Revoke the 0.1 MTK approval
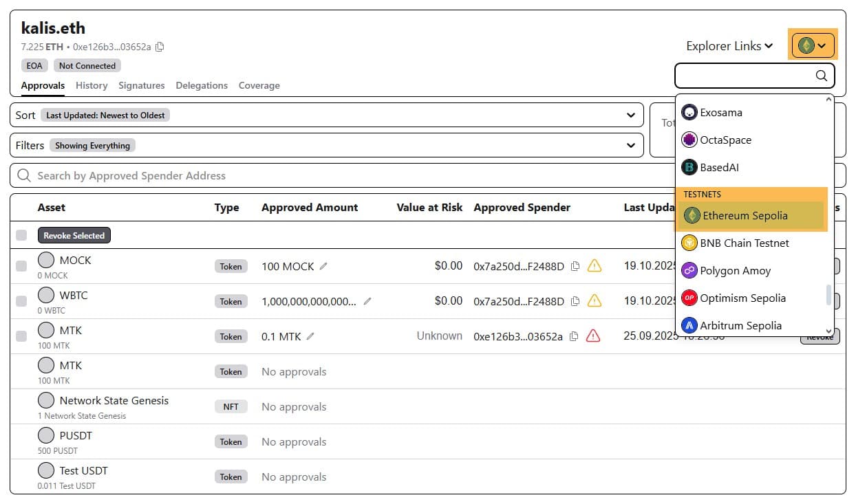856x504 pixels. click(820, 336)
